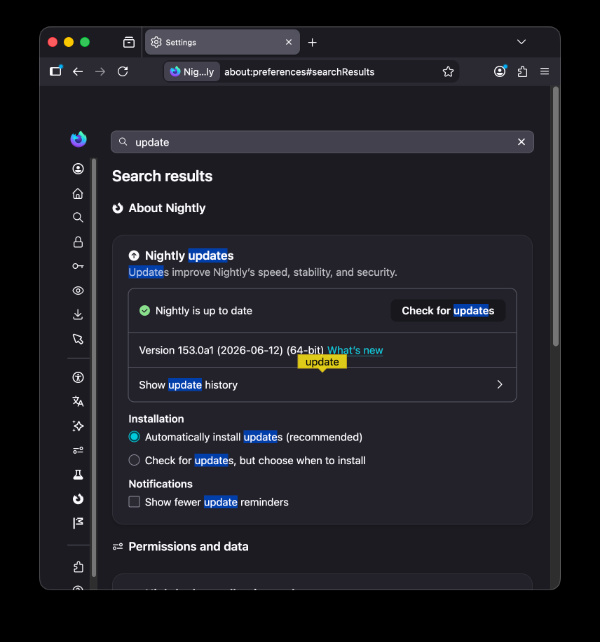600x642 pixels.
Task: Open the list all tabs chevron
Action: tap(521, 42)
